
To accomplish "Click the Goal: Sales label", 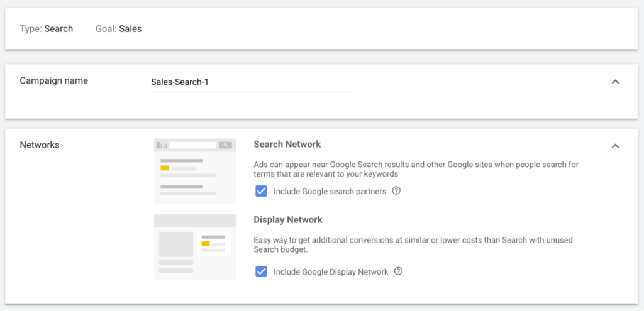I will point(119,29).
